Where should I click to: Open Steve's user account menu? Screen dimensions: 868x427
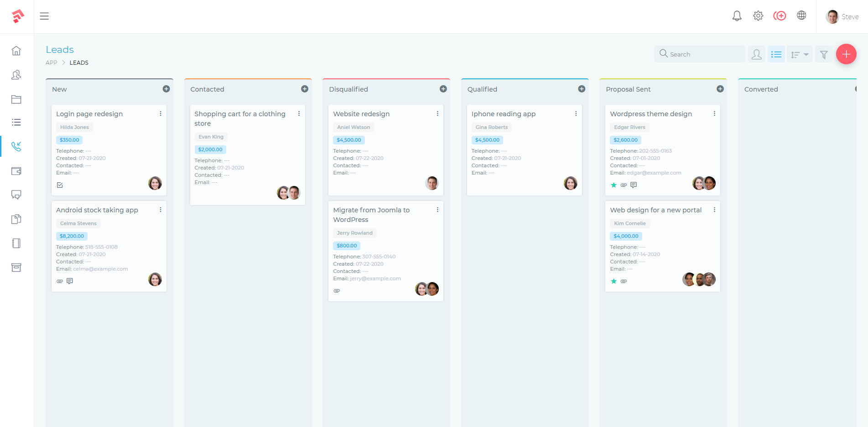click(x=842, y=16)
